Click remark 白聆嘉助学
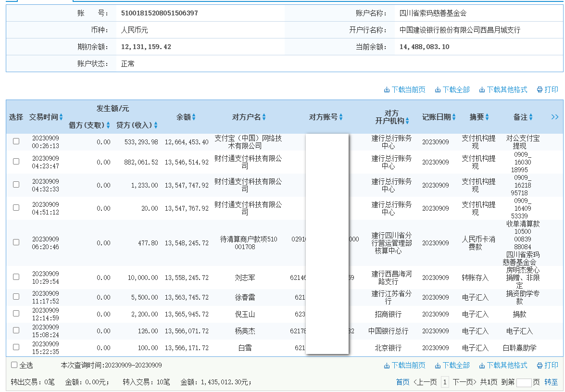The height and width of the screenshot is (392, 565). [520, 348]
